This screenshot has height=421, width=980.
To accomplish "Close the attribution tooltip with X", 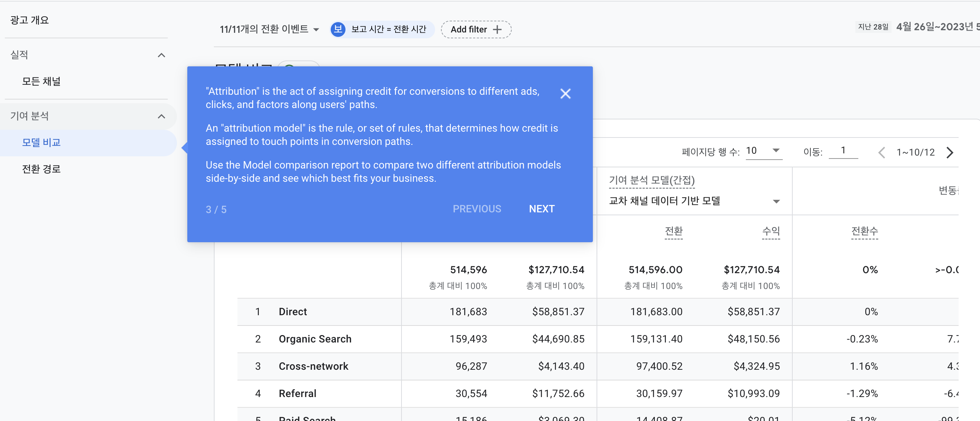I will [565, 94].
